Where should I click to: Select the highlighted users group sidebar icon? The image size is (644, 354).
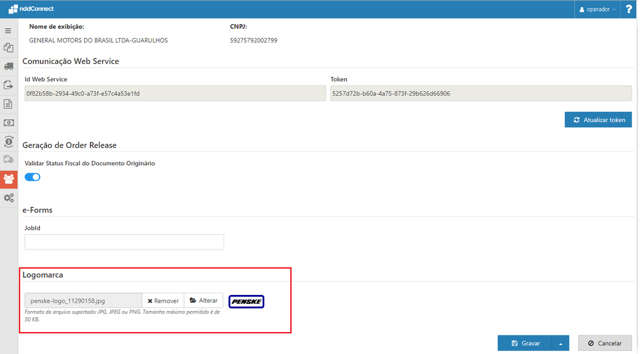(8, 179)
